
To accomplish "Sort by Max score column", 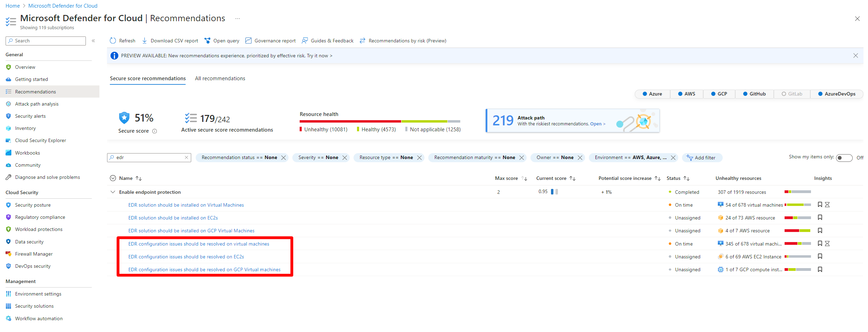I will [x=525, y=179].
